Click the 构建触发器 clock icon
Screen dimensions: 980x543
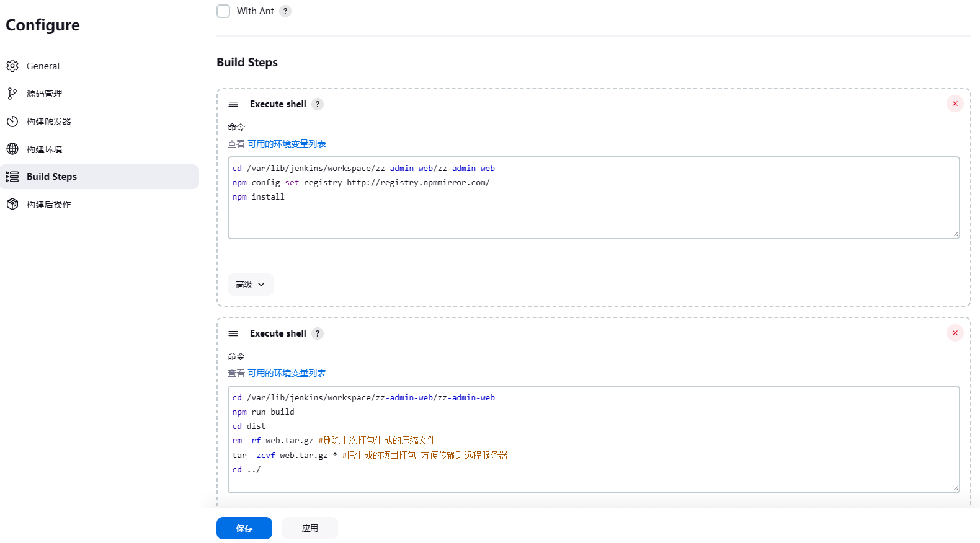(x=12, y=121)
